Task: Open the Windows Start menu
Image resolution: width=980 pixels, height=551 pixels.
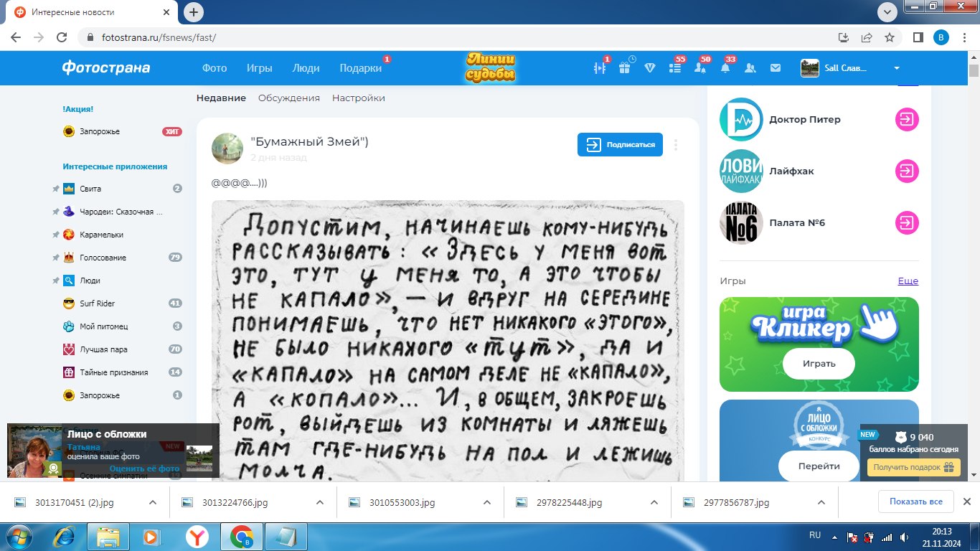Action: 19,537
